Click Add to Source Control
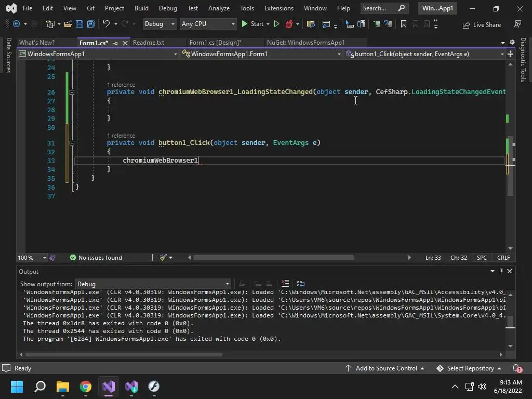 tap(386, 368)
